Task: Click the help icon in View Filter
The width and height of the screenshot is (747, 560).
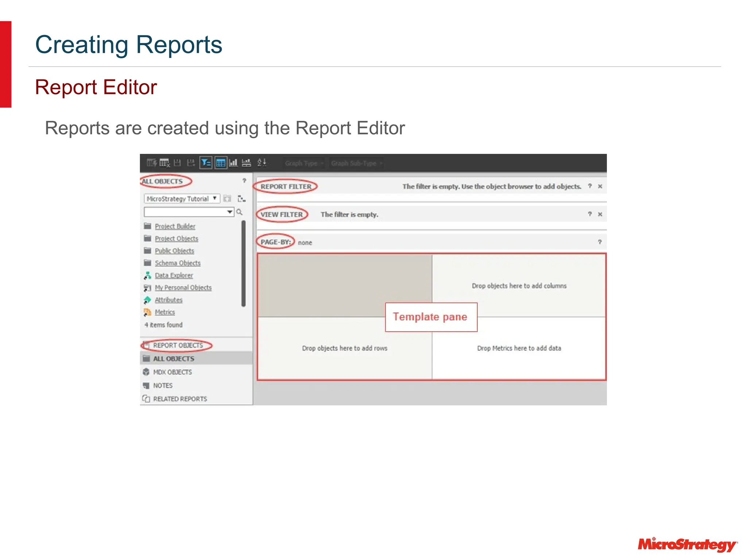Action: pyautogui.click(x=590, y=214)
